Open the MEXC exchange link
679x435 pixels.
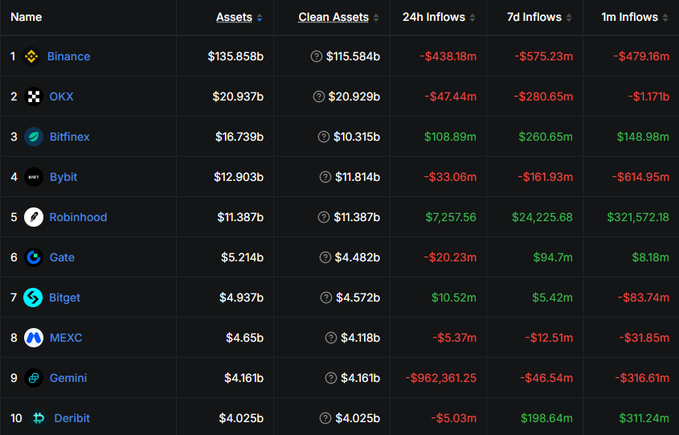pyautogui.click(x=66, y=338)
